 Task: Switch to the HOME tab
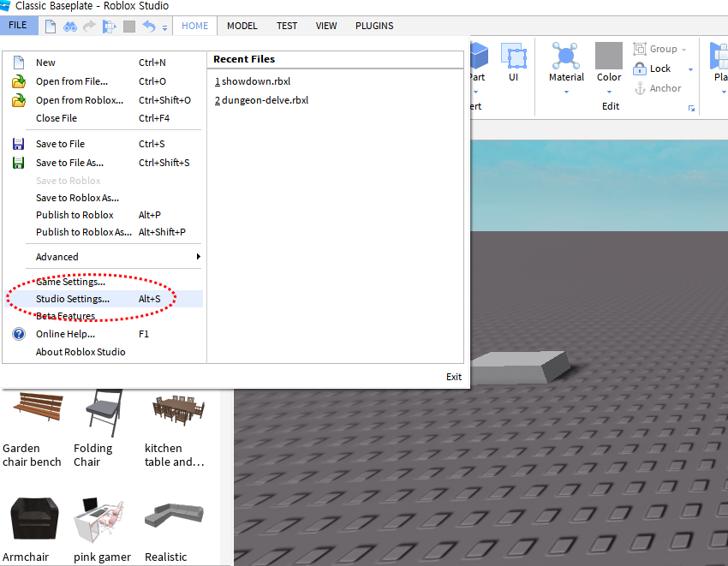(x=194, y=26)
